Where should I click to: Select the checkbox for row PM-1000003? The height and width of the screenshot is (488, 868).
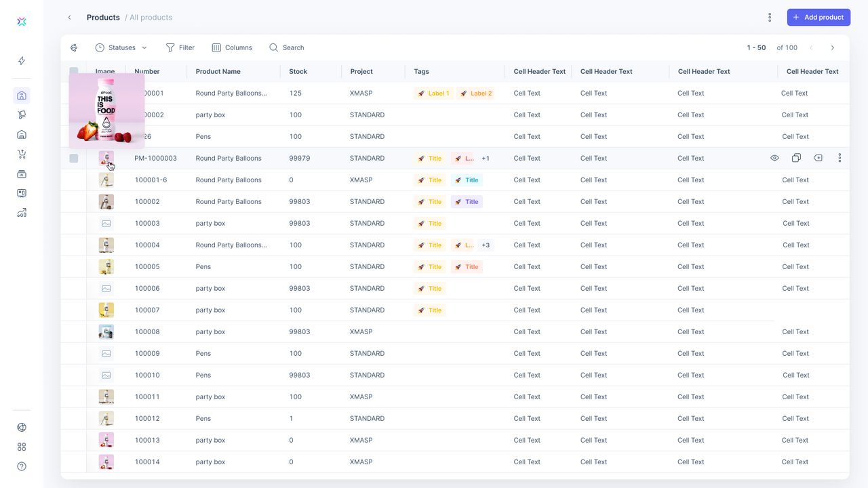pyautogui.click(x=73, y=158)
